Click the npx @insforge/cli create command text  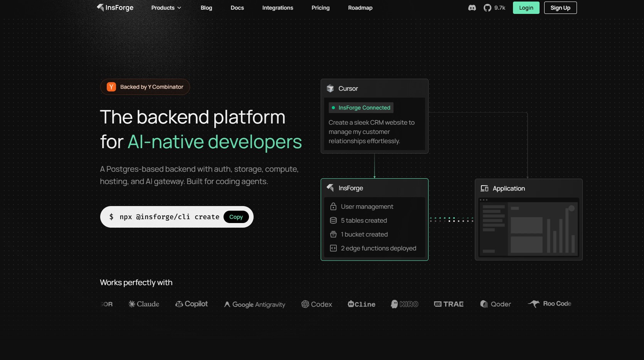tap(170, 217)
